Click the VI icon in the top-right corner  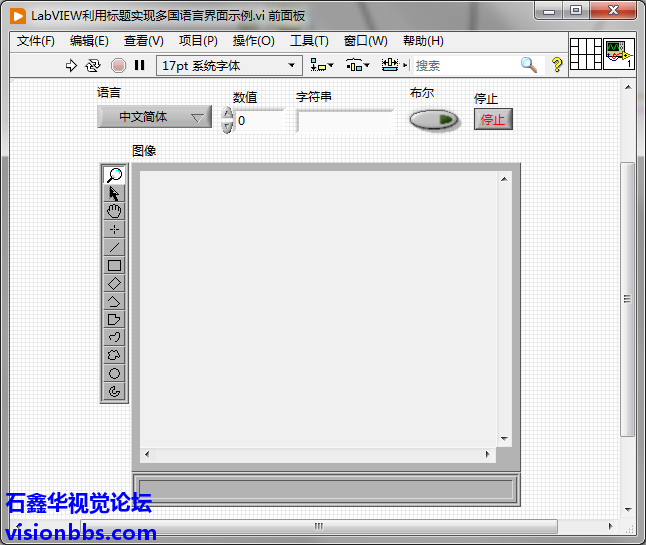[619, 54]
